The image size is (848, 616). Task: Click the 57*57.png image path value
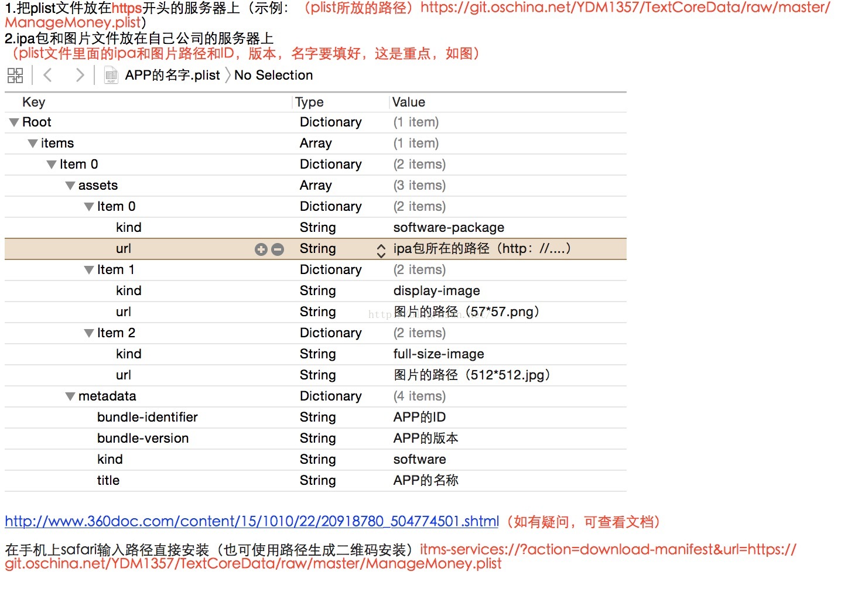(x=466, y=312)
